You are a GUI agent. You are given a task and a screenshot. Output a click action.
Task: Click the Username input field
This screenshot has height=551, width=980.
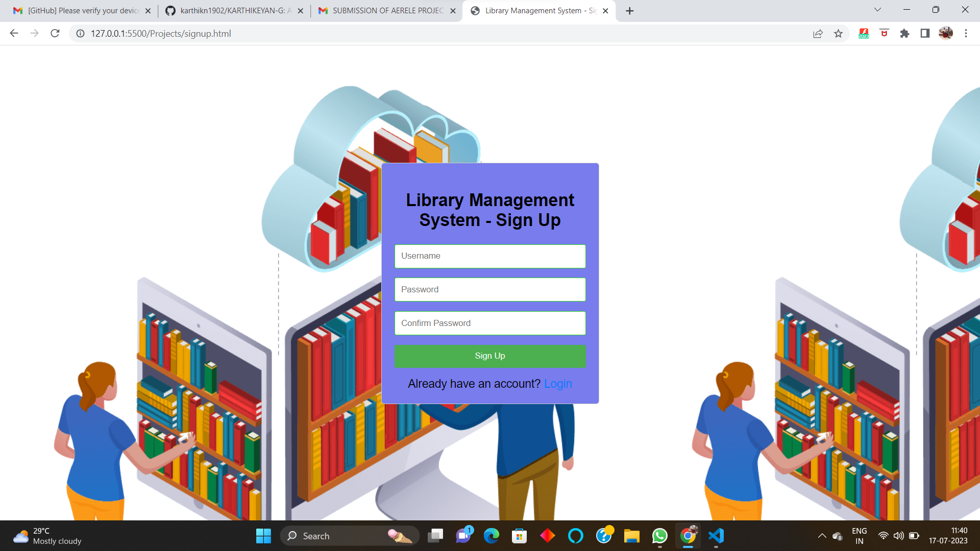489,256
